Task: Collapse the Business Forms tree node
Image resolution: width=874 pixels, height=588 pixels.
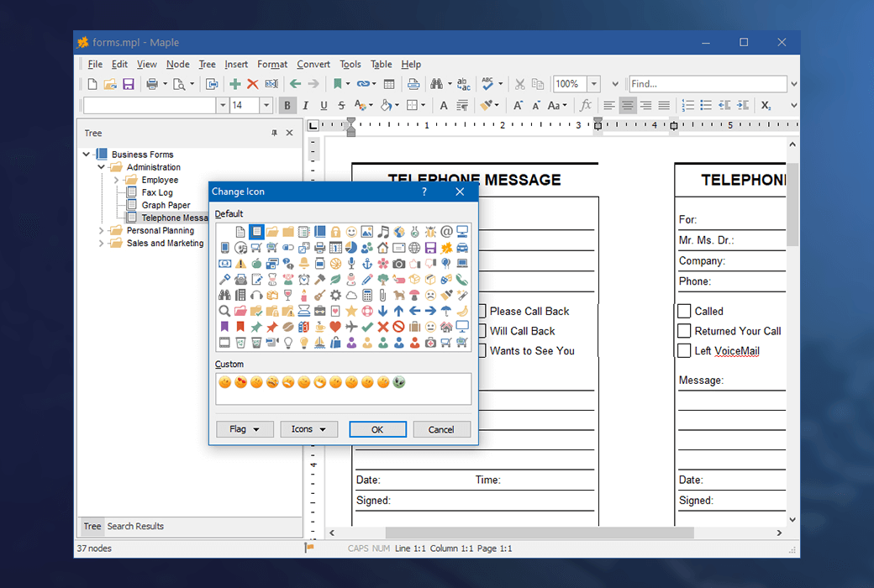Action: point(87,154)
